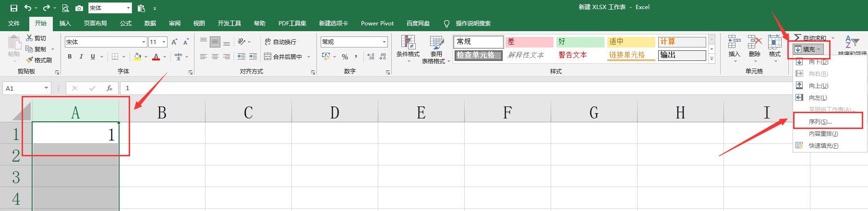Click the camera screenshot icon
This screenshot has width=868, height=211.
coord(79,8)
